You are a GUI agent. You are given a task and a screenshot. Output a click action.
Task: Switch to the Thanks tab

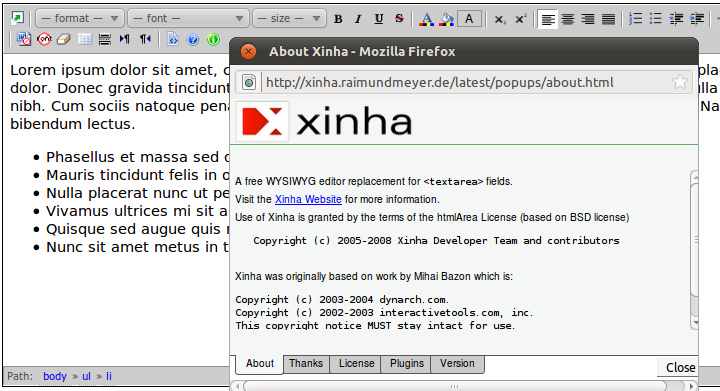(x=306, y=363)
